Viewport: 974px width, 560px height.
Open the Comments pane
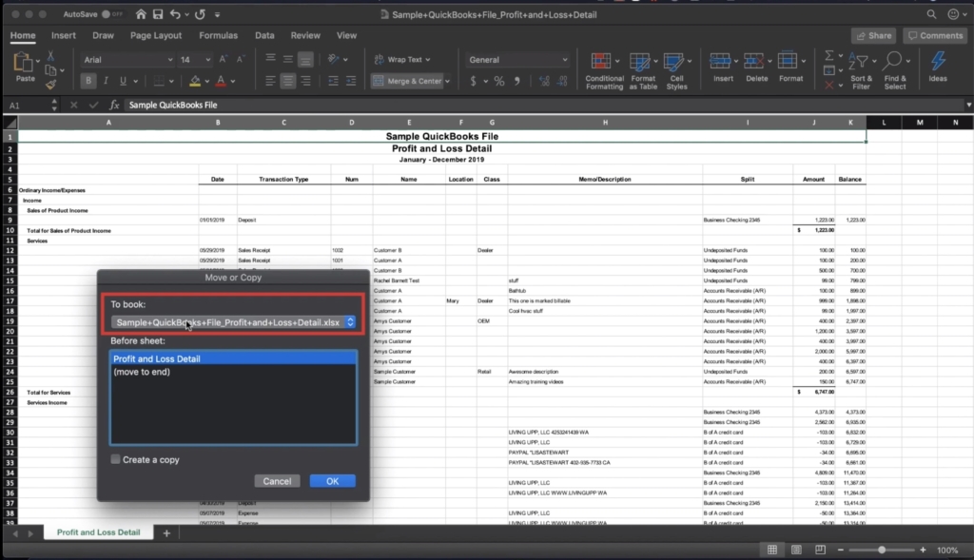click(x=936, y=36)
